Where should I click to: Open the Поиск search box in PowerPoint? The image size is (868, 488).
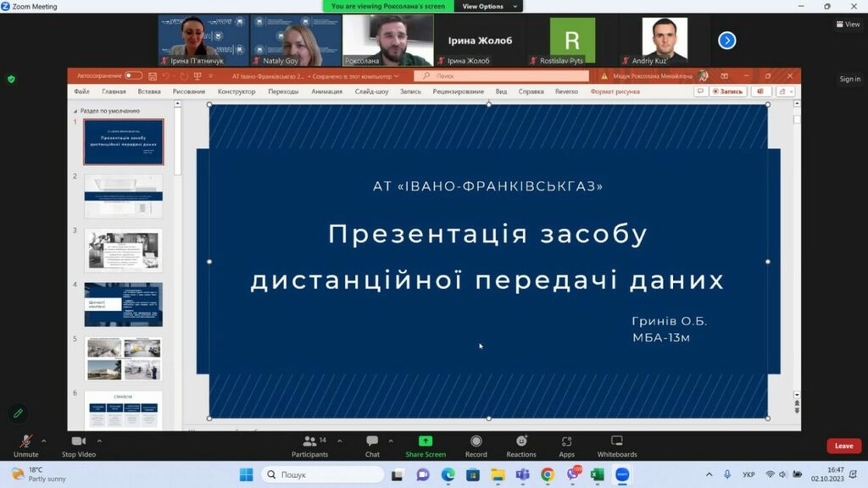[x=501, y=75]
